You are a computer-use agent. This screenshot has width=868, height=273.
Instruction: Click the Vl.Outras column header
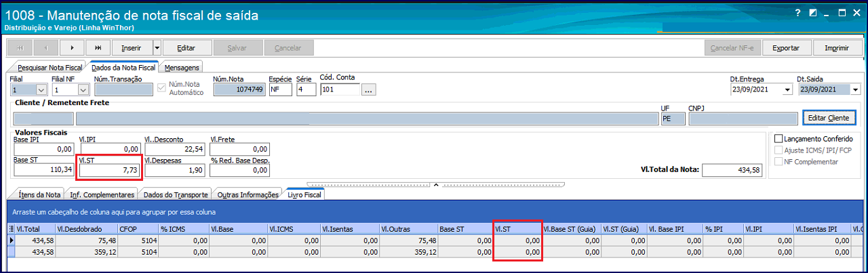coord(408,229)
